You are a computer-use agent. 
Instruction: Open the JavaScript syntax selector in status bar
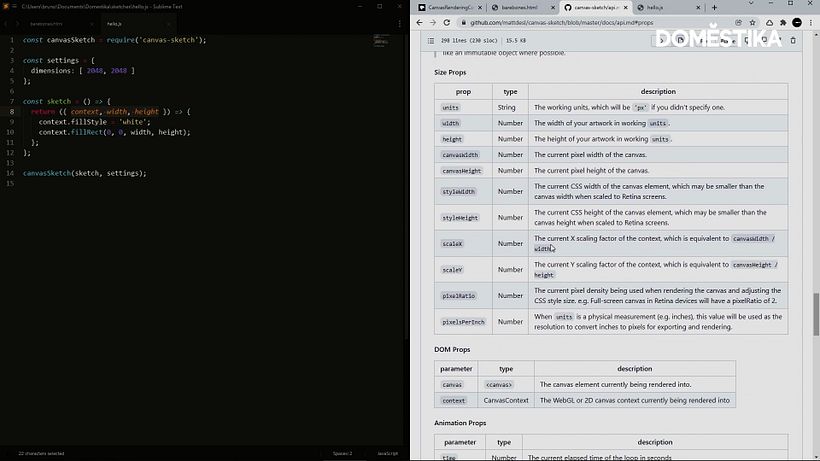click(x=388, y=454)
